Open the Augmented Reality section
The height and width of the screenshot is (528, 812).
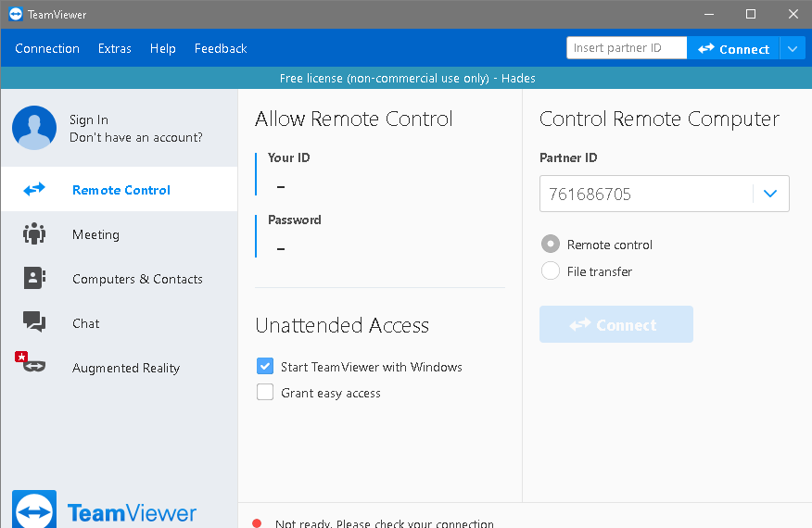click(120, 368)
